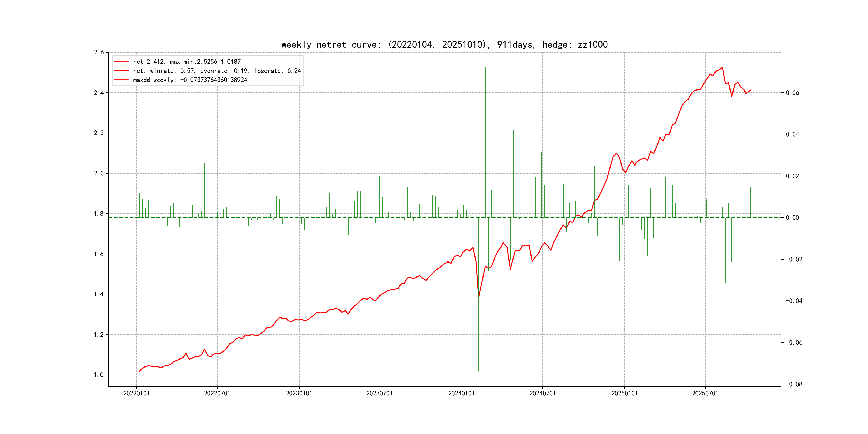Click the 1.0 left axis tick label
The width and height of the screenshot is (868, 434).
click(99, 375)
